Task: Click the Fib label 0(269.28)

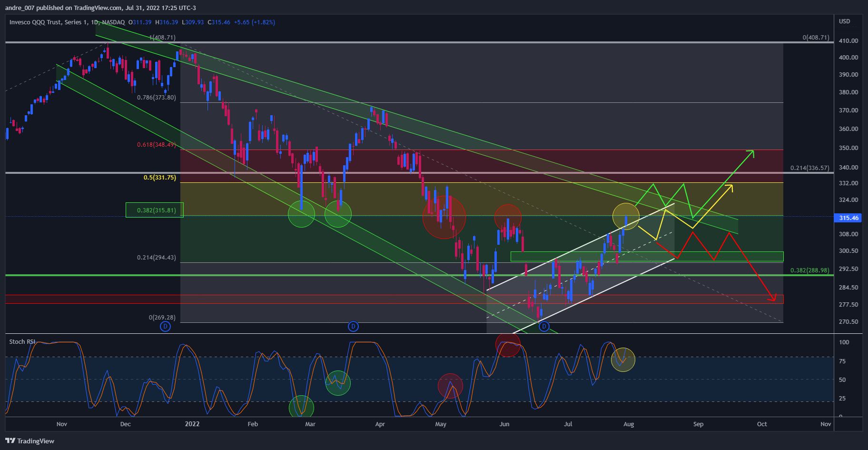Action: [162, 318]
